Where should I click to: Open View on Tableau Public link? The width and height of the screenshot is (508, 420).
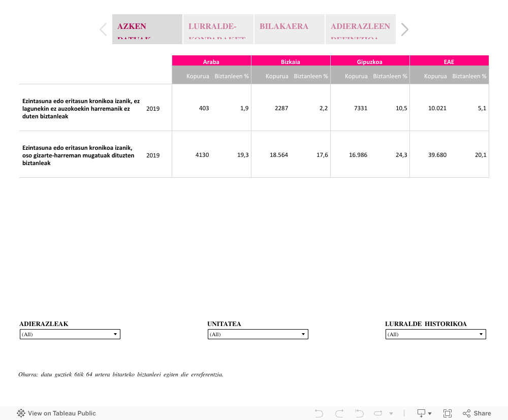coord(56,413)
